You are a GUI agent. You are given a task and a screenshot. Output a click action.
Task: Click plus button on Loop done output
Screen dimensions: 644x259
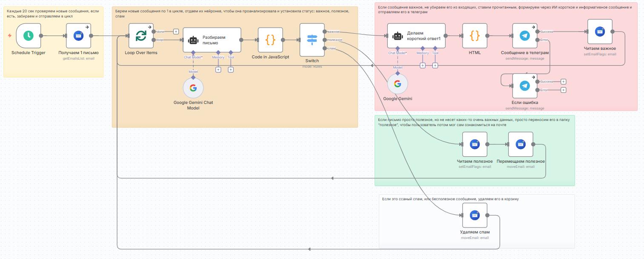coord(176,32)
